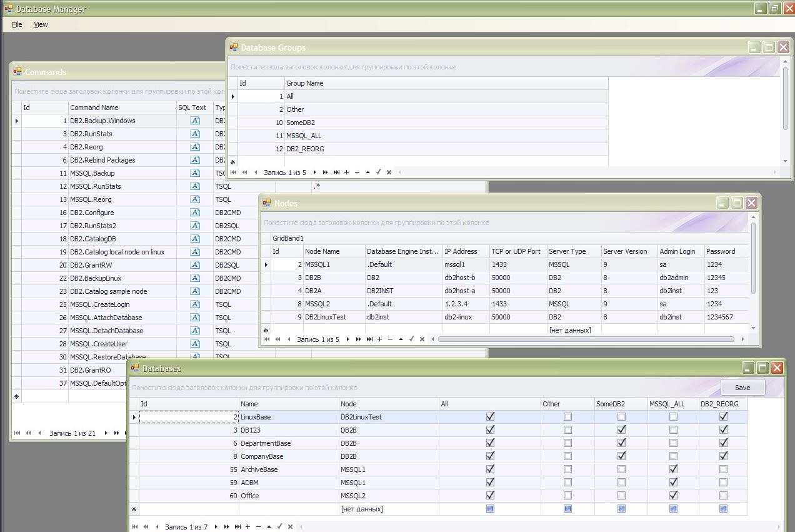This screenshot has height=532, width=795.
Task: Select DB2LinuxTest node name cell
Action: [334, 317]
